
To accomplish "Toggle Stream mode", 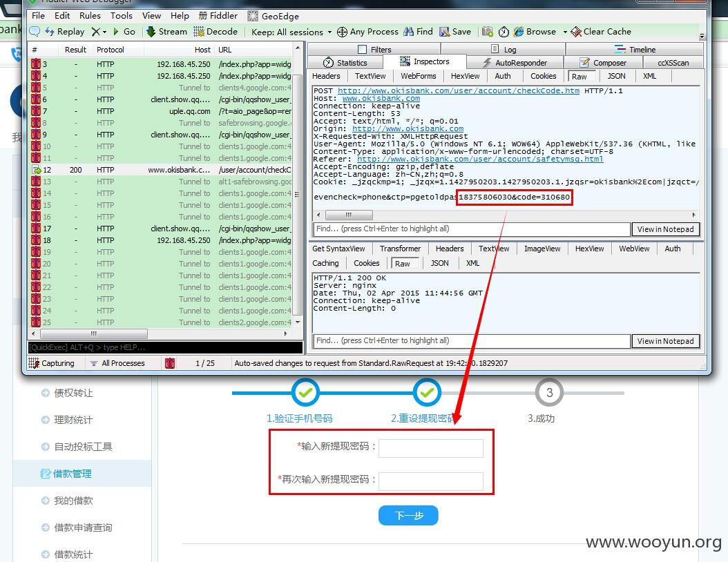I will [166, 32].
